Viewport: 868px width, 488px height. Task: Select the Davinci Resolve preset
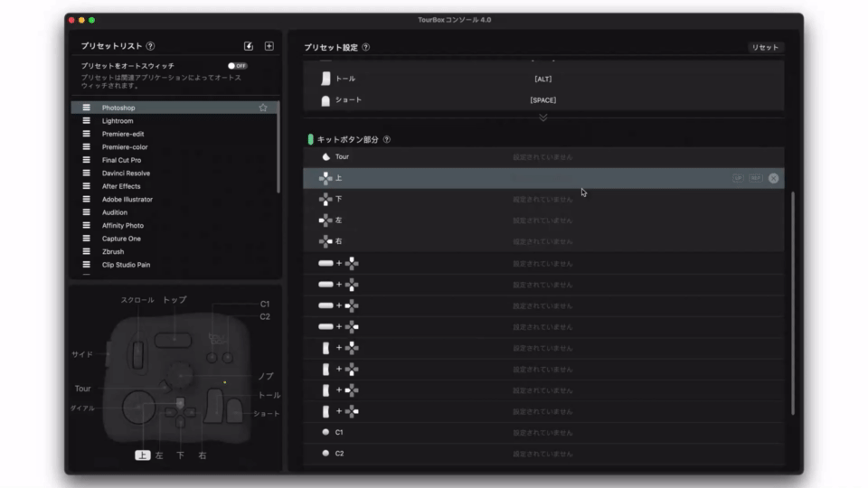(x=126, y=173)
